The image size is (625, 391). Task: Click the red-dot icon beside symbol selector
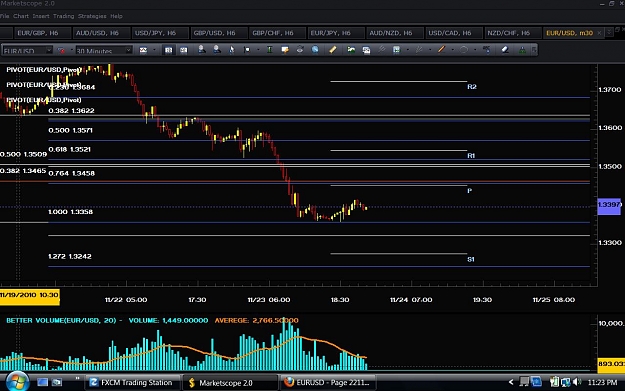tap(61, 51)
